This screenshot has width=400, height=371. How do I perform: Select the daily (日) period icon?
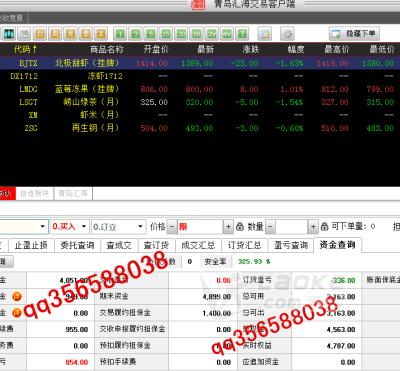[40, 34]
